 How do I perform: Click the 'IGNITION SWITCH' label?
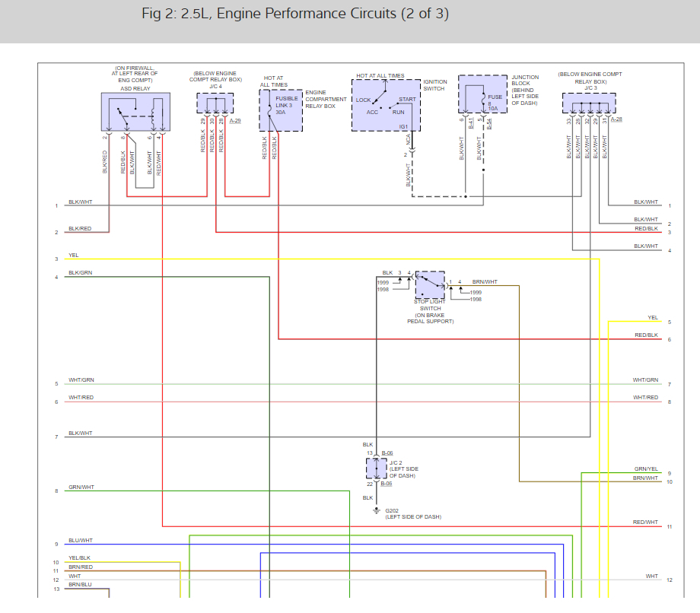(x=435, y=85)
